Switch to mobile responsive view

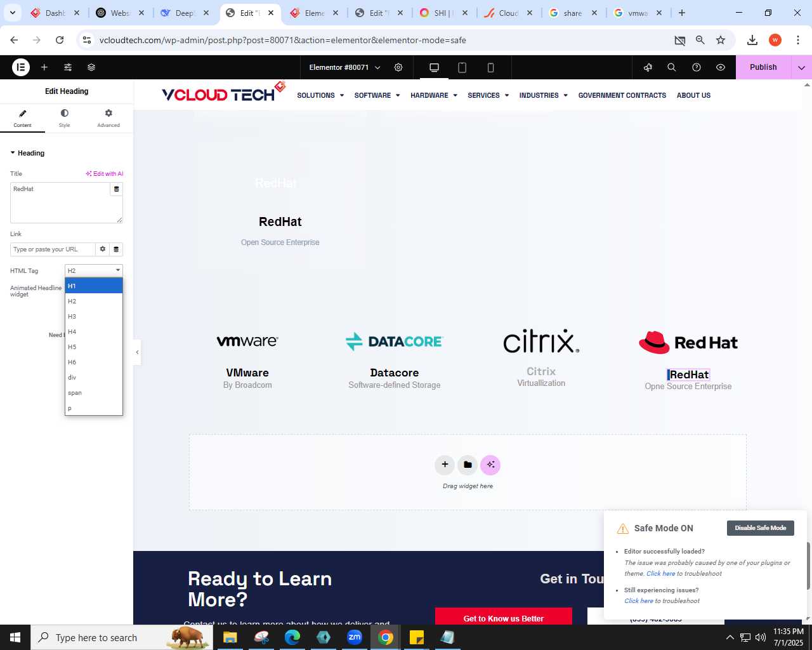pos(490,67)
